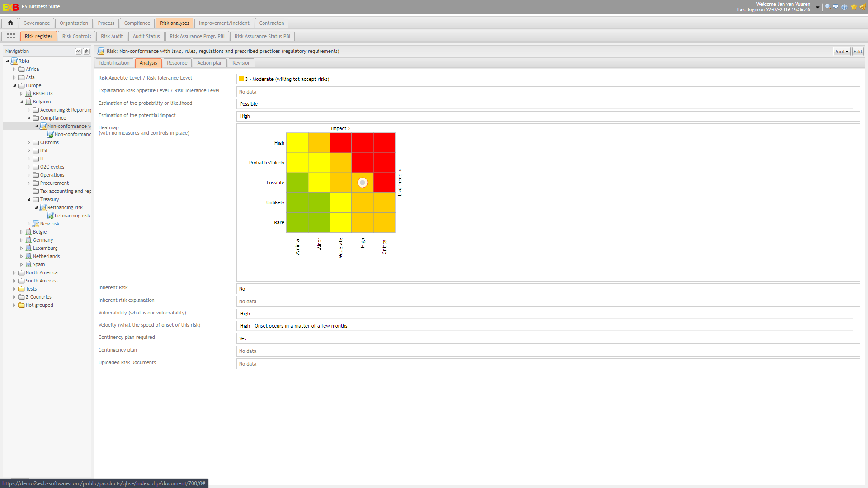Screen dimensions: 868x488
Task: Refresh the Navigation tree
Action: (86, 52)
